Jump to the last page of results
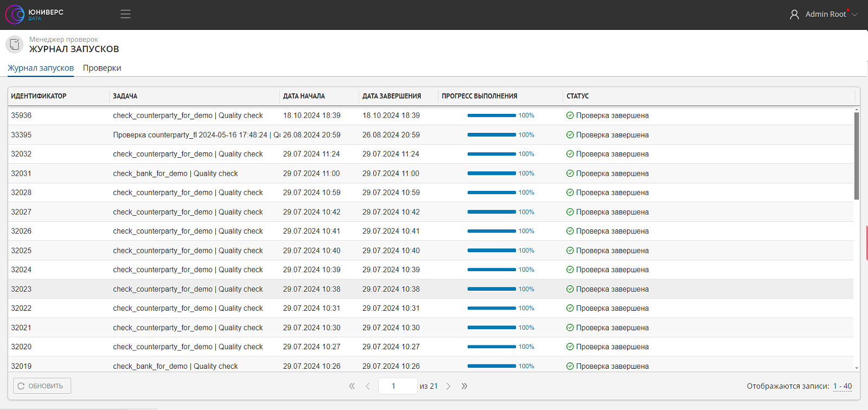Screen dimensions: 868x410 [x=464, y=386]
